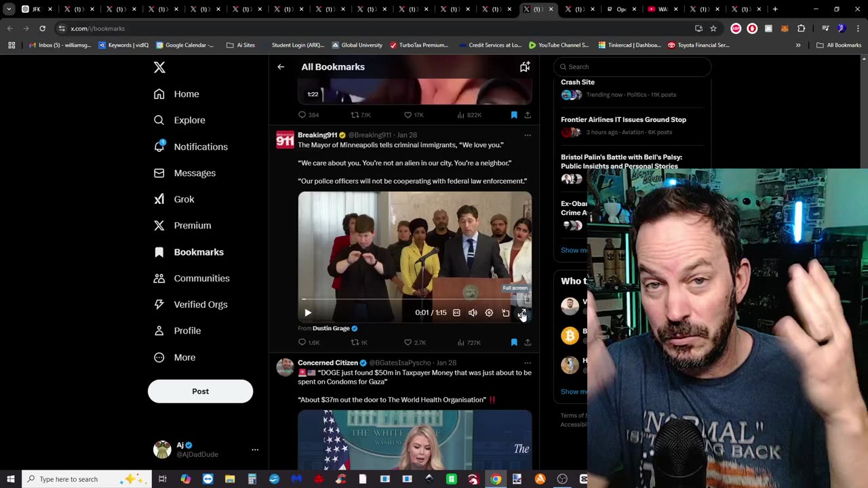Share the top 822K-view post

pos(528,115)
